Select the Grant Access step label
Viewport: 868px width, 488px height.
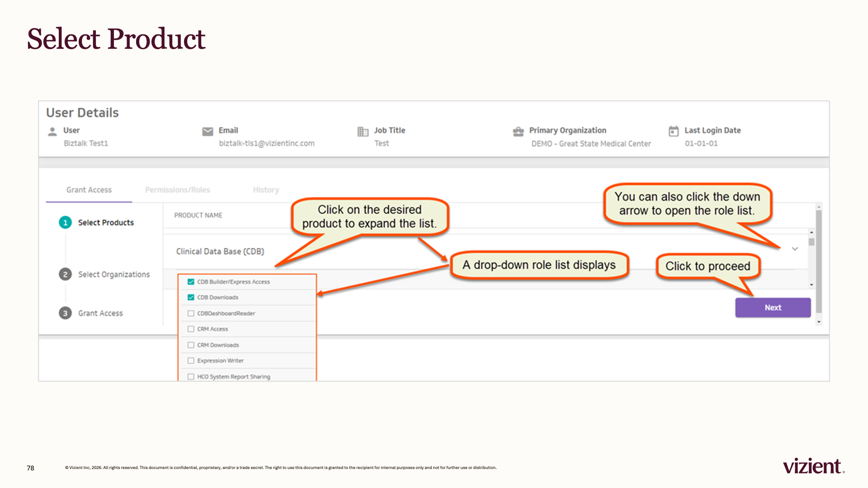[100, 313]
